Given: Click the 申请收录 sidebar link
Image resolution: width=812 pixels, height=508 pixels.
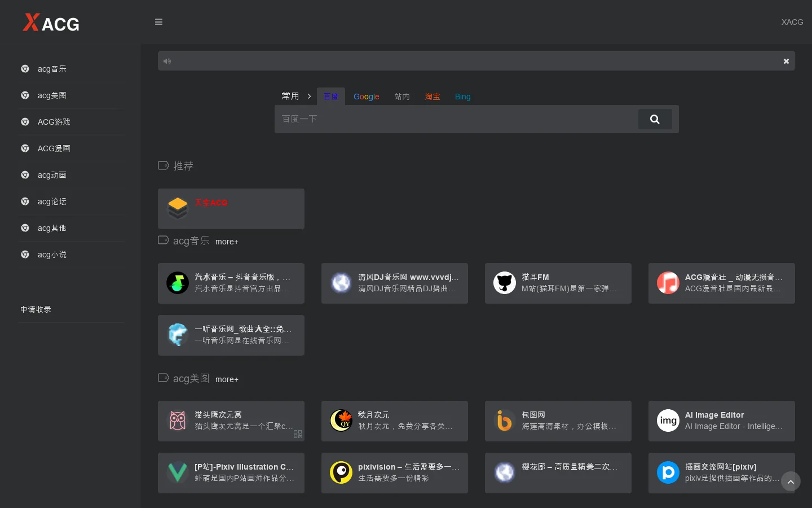Looking at the screenshot, I should click(36, 309).
